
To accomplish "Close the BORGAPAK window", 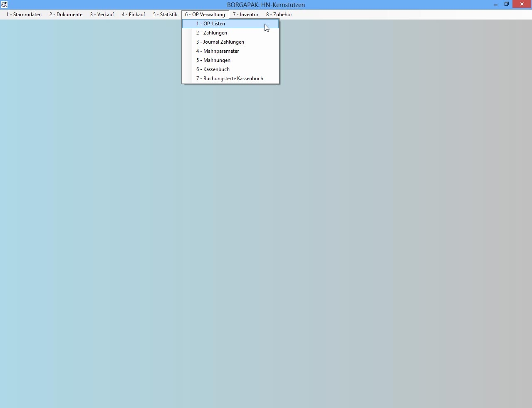I will [x=522, y=4].
